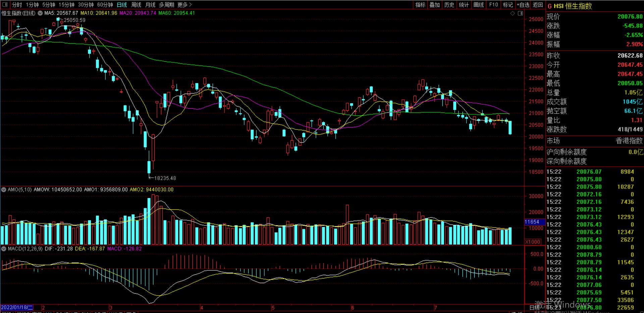The width and height of the screenshot is (644, 313).
Task: Choose the 30分钟 period tab
Action: pos(86,5)
